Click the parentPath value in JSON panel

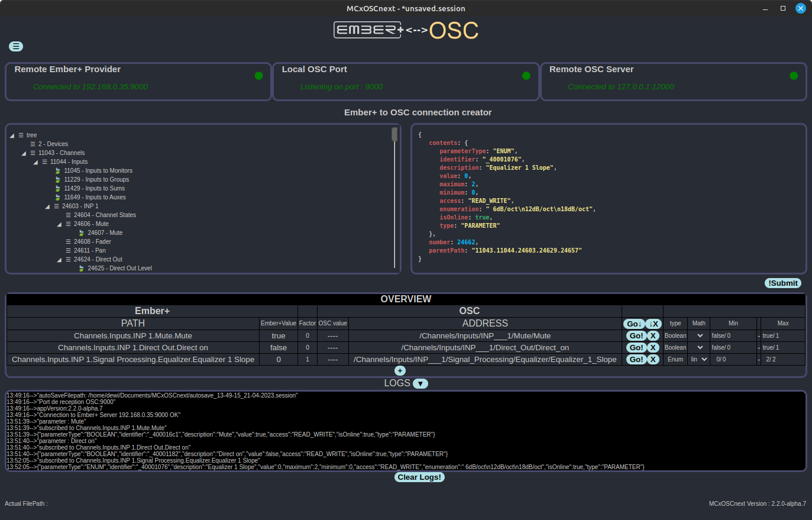526,251
